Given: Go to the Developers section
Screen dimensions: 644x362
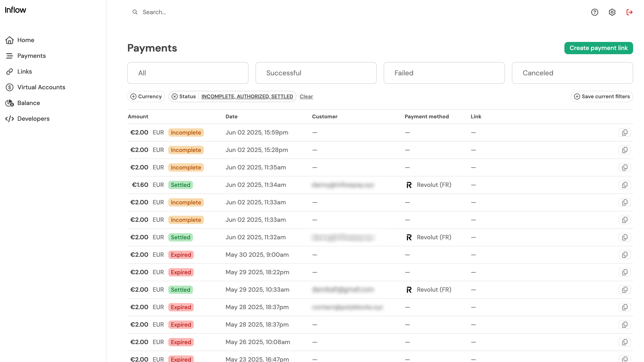Looking at the screenshot, I should (33, 119).
